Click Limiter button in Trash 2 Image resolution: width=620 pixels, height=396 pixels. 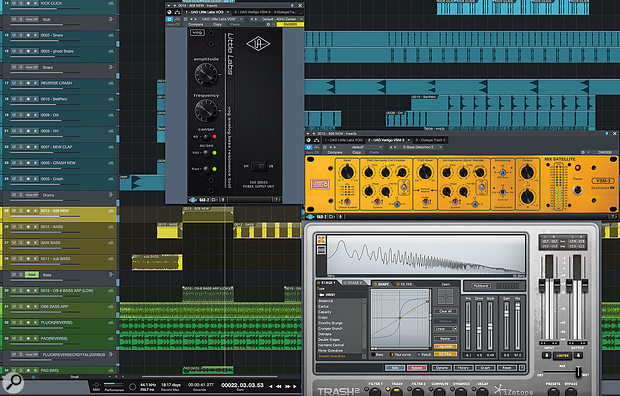(562, 355)
